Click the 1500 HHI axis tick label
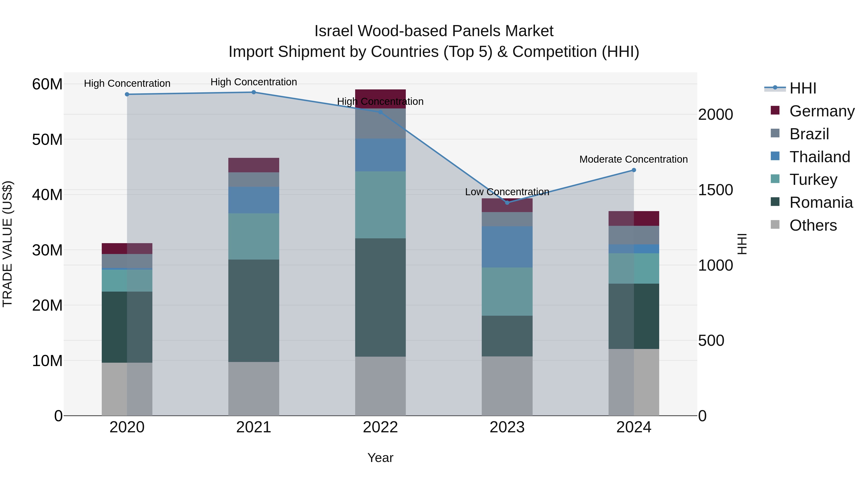868x488 pixels. point(715,190)
